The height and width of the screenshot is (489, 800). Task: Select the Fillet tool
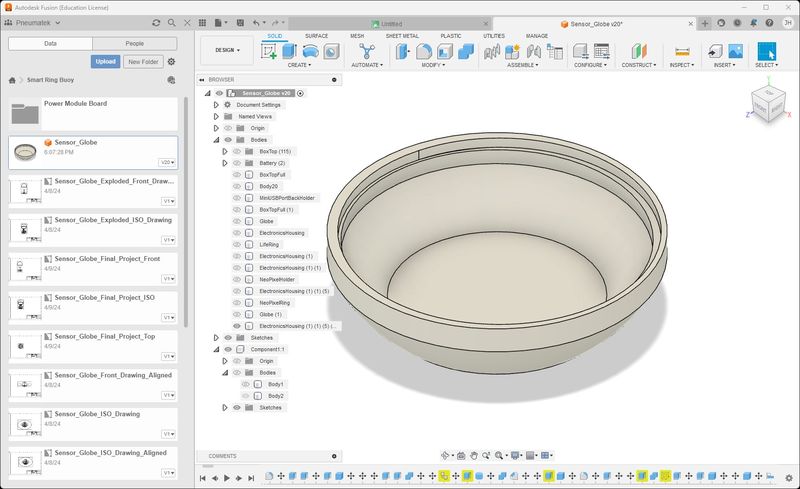pos(423,51)
